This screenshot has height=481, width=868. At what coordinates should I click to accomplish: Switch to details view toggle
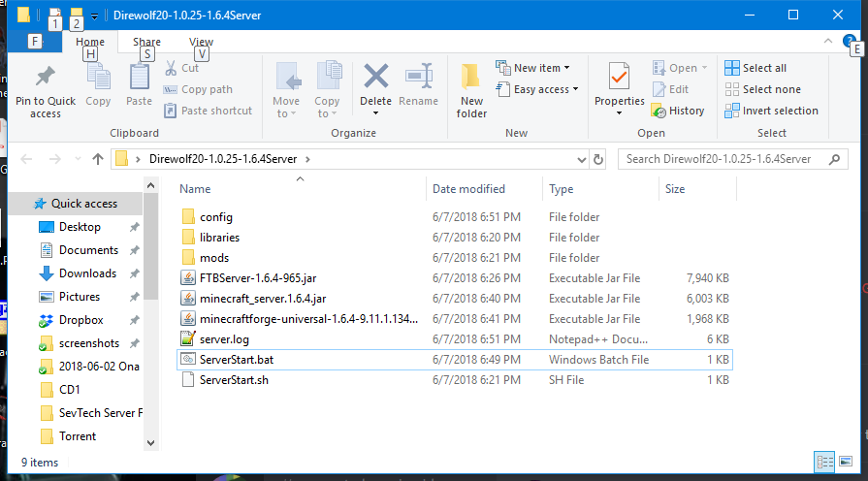click(x=823, y=463)
